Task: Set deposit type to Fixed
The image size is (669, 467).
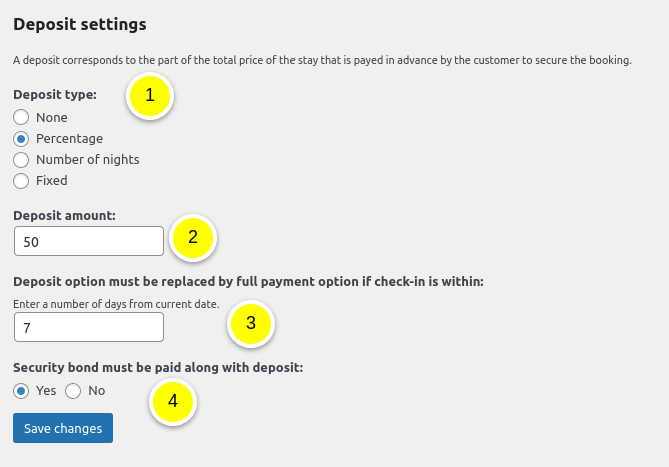Action: [x=21, y=181]
